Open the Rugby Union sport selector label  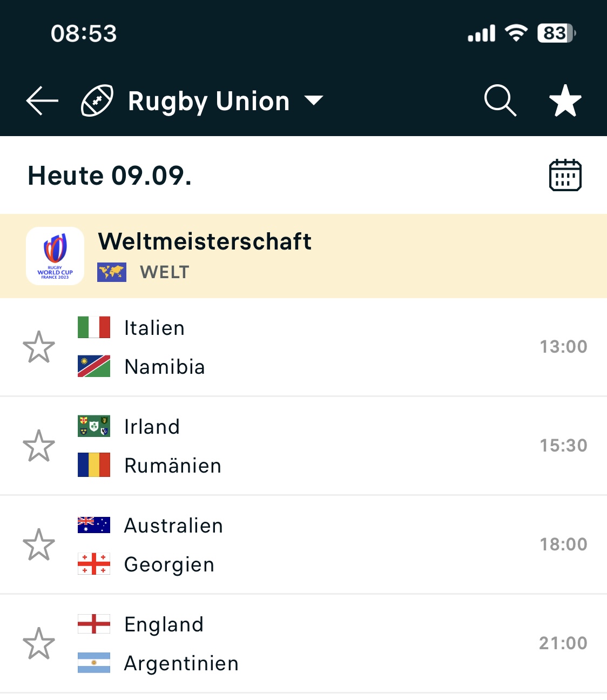(x=208, y=102)
